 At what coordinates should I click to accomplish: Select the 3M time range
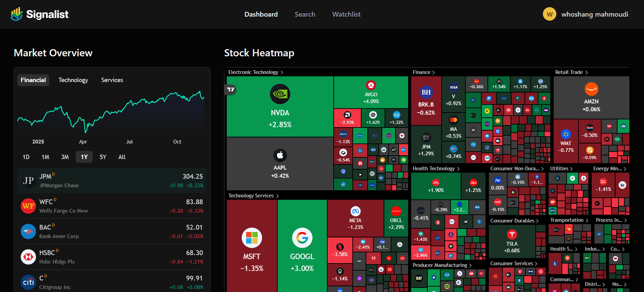pos(65,157)
